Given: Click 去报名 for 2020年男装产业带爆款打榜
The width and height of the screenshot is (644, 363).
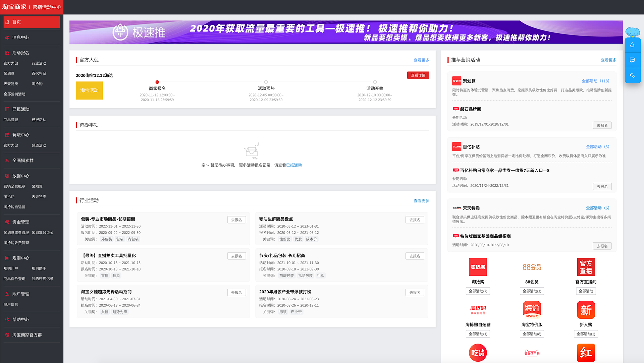Looking at the screenshot, I should point(415,293).
